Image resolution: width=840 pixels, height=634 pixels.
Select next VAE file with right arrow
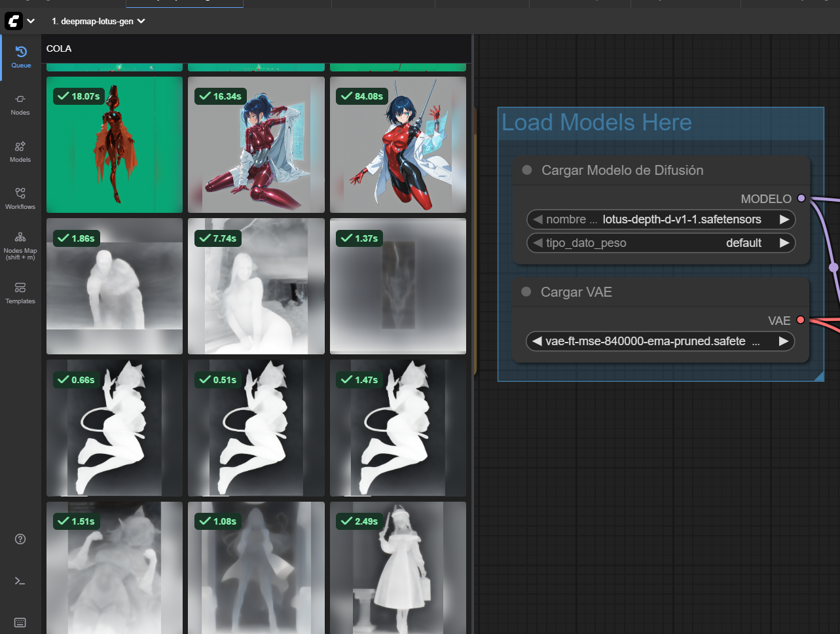(x=783, y=341)
